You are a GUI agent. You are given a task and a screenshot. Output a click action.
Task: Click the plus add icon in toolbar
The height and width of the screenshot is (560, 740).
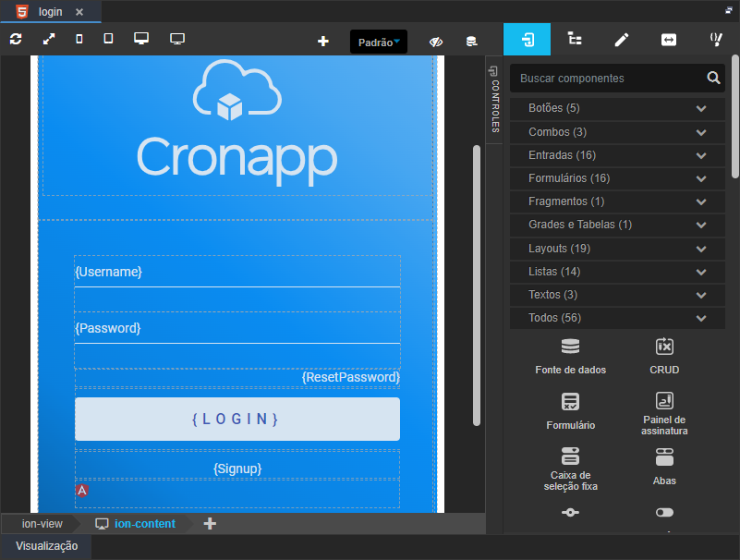tap(322, 42)
